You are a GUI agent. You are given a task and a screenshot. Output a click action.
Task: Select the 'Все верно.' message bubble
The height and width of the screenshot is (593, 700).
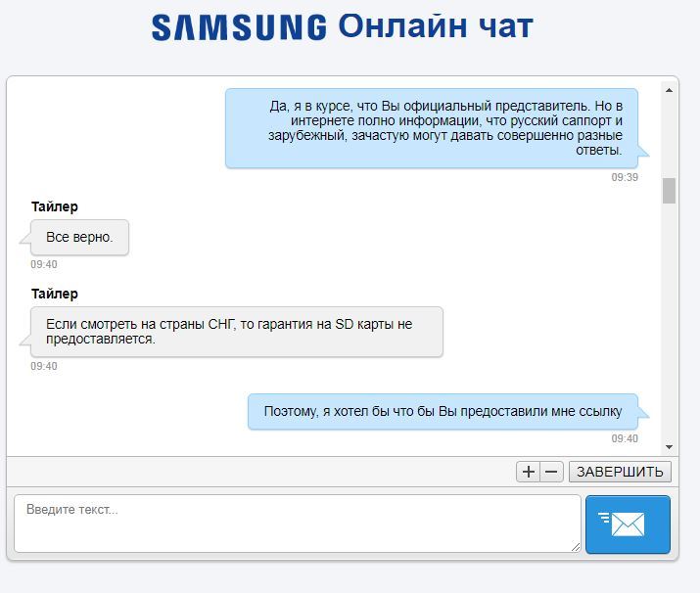pyautogui.click(x=79, y=238)
